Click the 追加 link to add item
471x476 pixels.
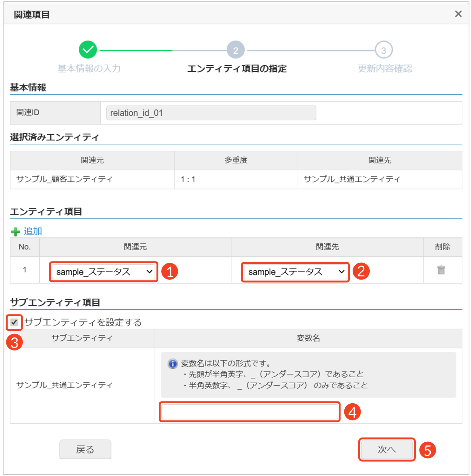(x=33, y=231)
